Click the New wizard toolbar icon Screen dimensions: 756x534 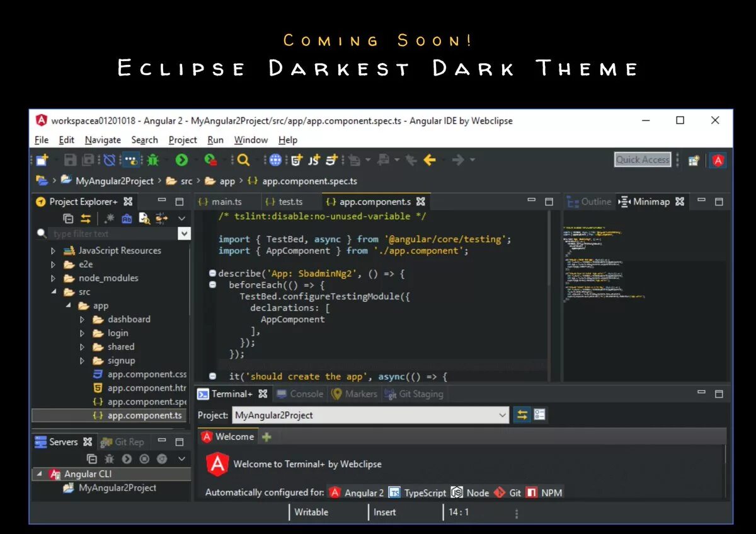pyautogui.click(x=42, y=160)
